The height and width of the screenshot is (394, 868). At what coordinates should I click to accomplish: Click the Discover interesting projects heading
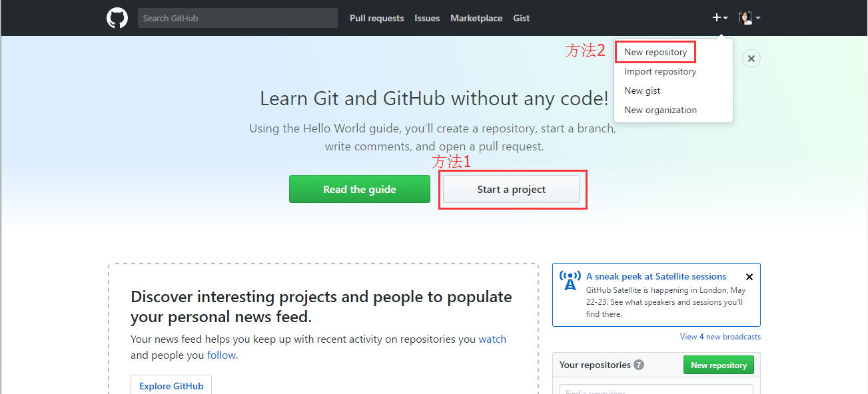(321, 306)
